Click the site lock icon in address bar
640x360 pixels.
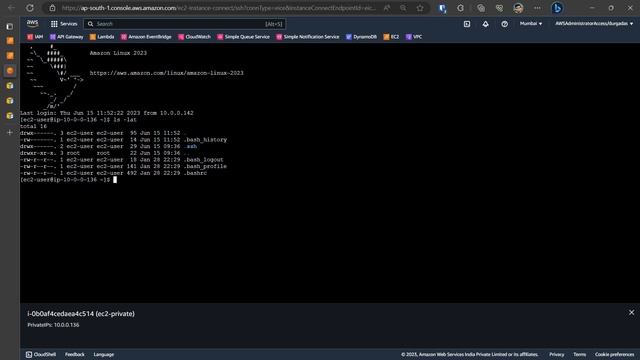click(52, 8)
